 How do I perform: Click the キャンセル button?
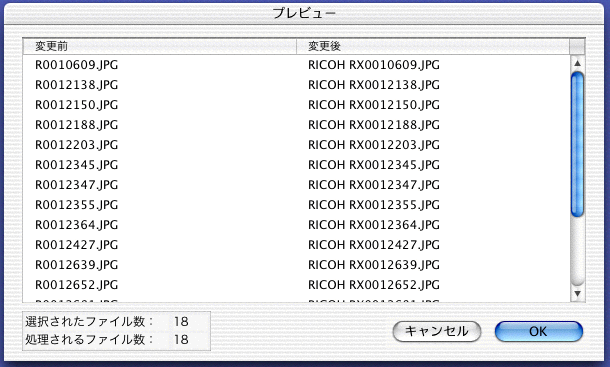437,331
